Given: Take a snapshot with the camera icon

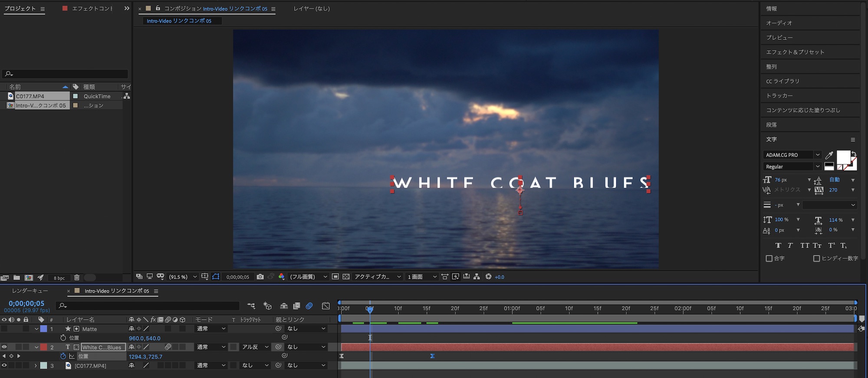Looking at the screenshot, I should pyautogui.click(x=260, y=277).
